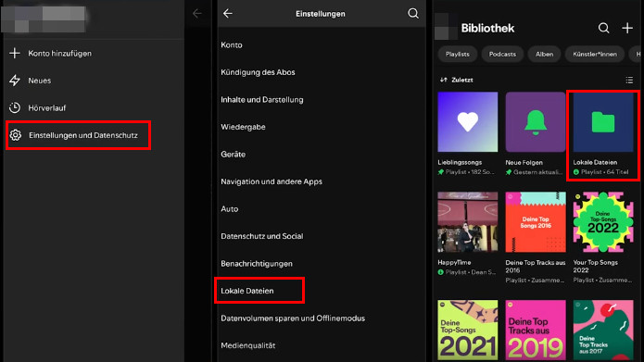The width and height of the screenshot is (644, 362).
Task: Open Navigation und andere Apps settings
Action: [271, 181]
